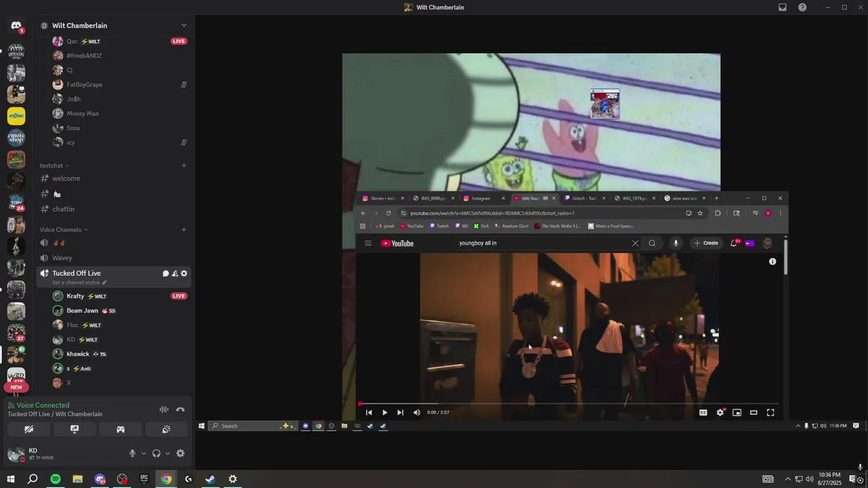Mute microphone in KD user panel

[x=133, y=453]
